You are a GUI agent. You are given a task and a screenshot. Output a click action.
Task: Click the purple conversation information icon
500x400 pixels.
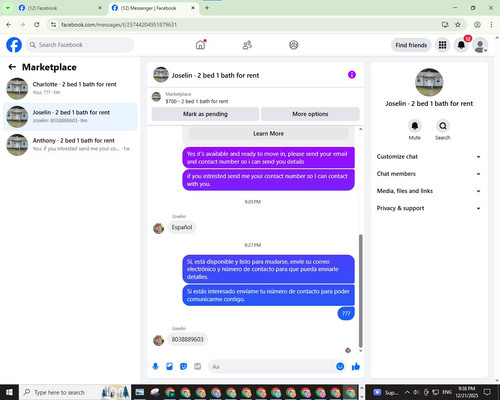(x=352, y=75)
